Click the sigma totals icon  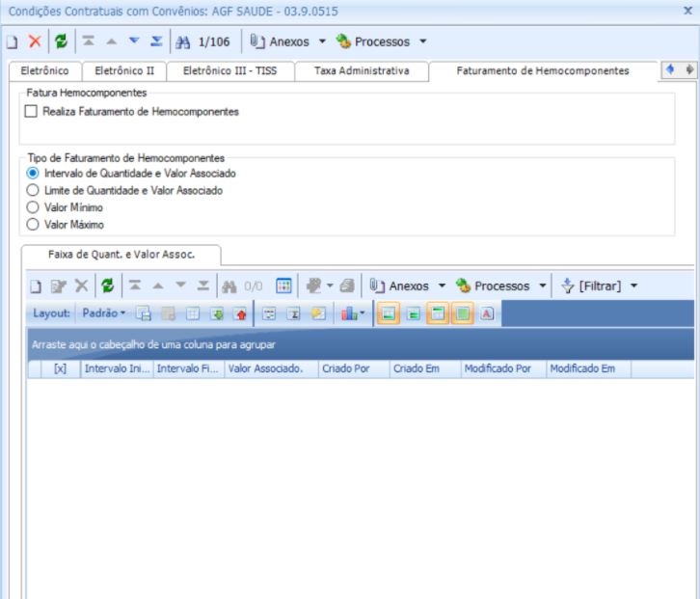pyautogui.click(x=294, y=313)
